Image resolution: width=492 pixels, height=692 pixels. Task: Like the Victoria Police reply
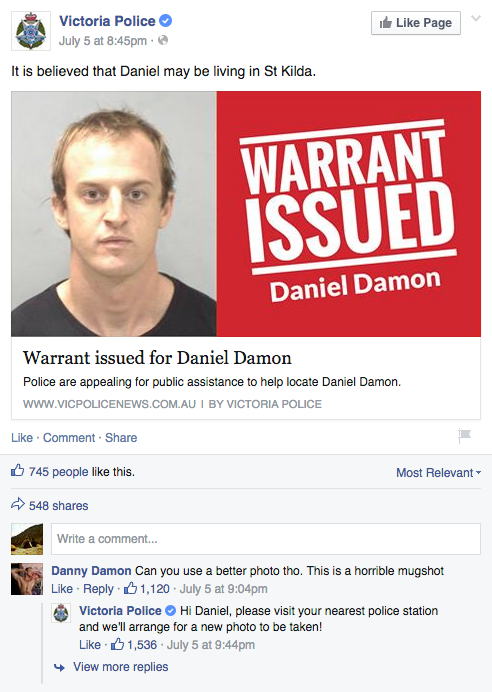coord(90,645)
